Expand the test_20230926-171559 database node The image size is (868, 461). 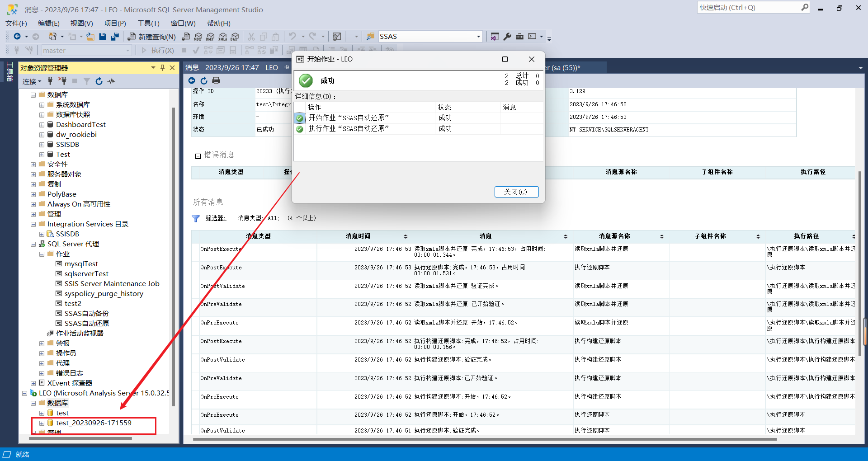[x=42, y=423]
